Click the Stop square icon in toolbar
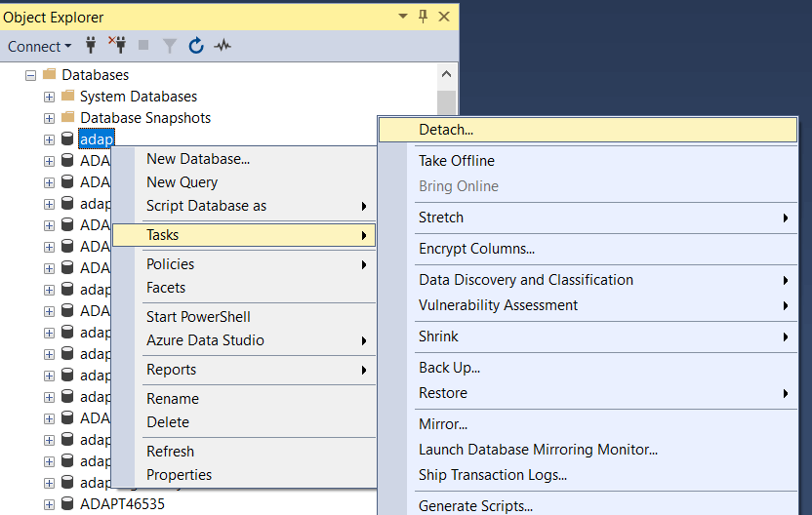812x515 pixels. pyautogui.click(x=143, y=46)
